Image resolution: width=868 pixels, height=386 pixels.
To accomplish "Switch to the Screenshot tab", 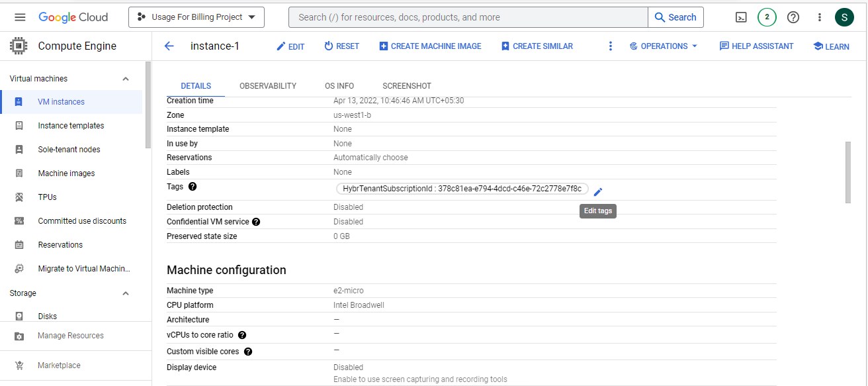I will [x=406, y=86].
